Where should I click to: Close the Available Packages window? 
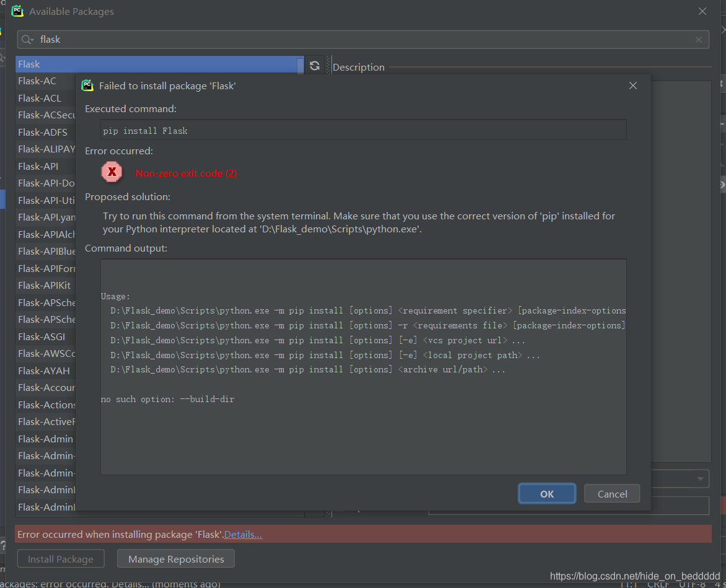click(702, 11)
